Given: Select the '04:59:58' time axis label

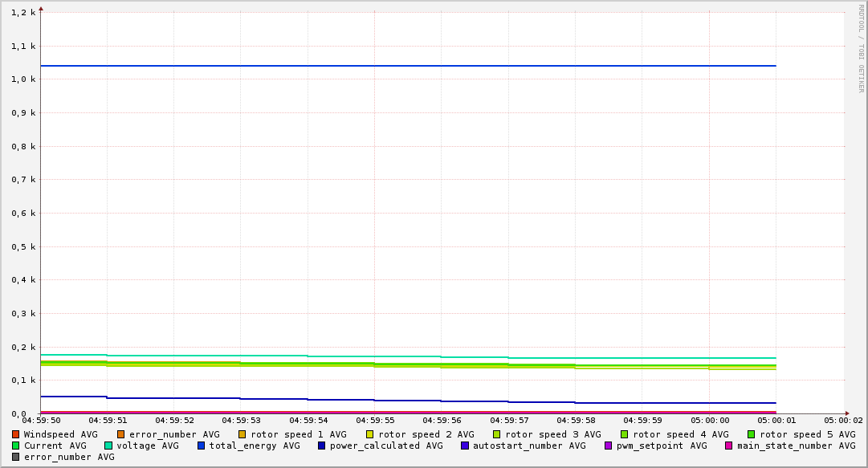Looking at the screenshot, I should 576,421.
